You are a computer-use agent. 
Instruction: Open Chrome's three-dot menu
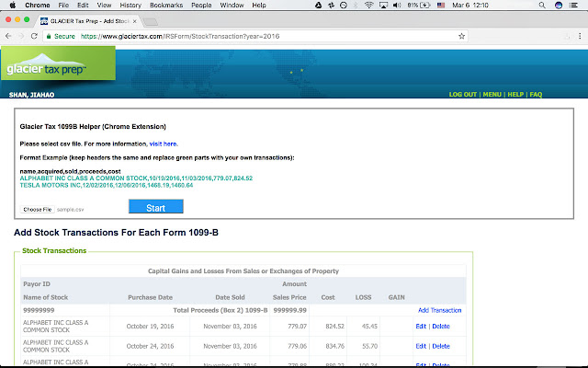pos(580,36)
